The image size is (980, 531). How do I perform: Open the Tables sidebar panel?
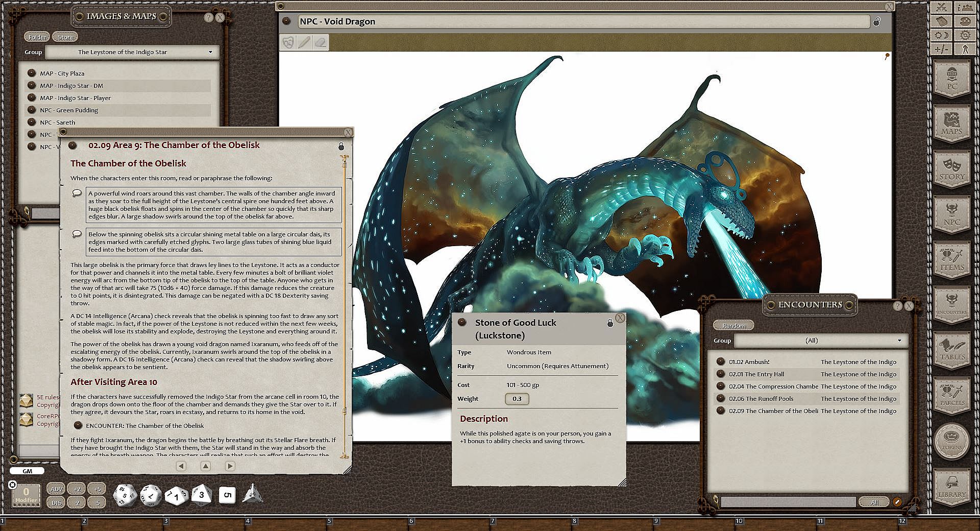tap(951, 351)
